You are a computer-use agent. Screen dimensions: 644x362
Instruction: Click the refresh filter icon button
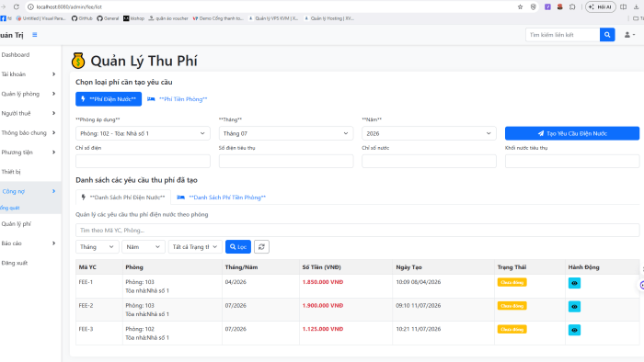[x=261, y=247]
